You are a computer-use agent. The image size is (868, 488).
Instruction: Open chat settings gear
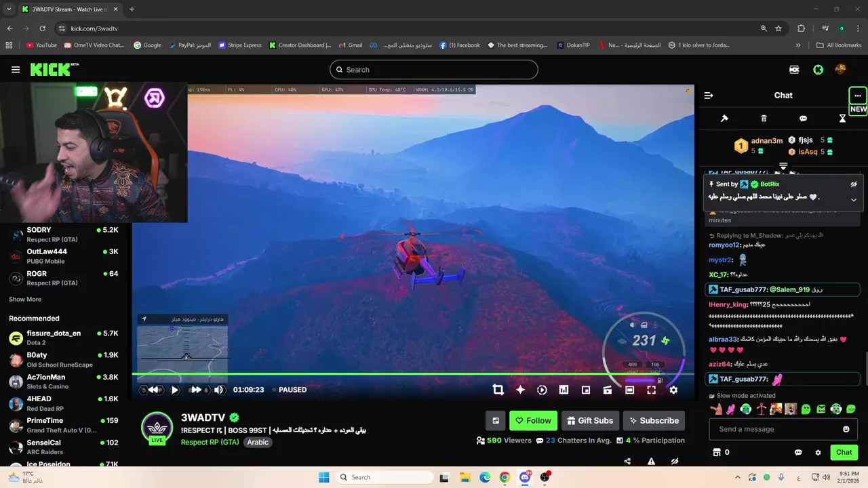818,452
